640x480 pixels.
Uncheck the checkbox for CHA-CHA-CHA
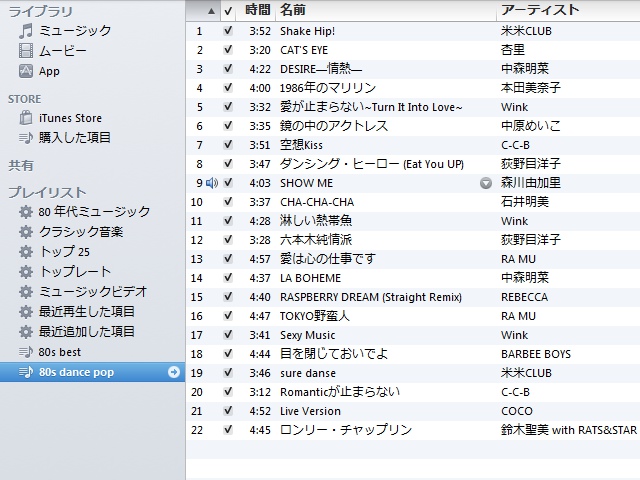tap(228, 202)
